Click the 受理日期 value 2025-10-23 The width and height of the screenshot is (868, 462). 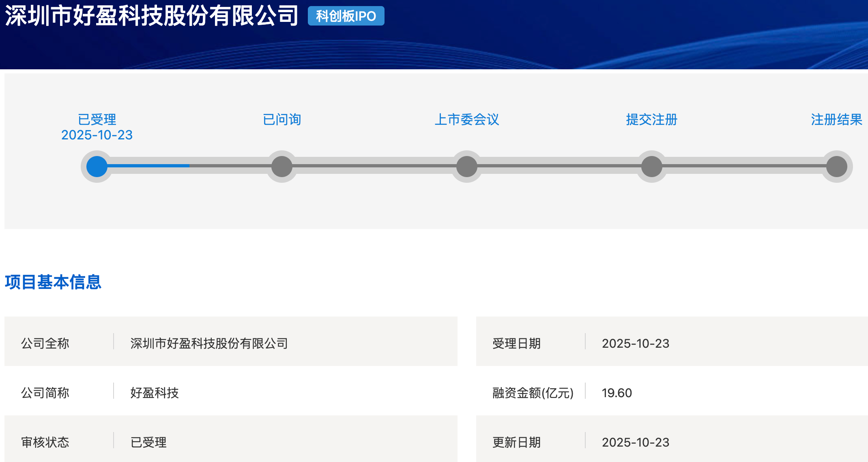tap(635, 343)
